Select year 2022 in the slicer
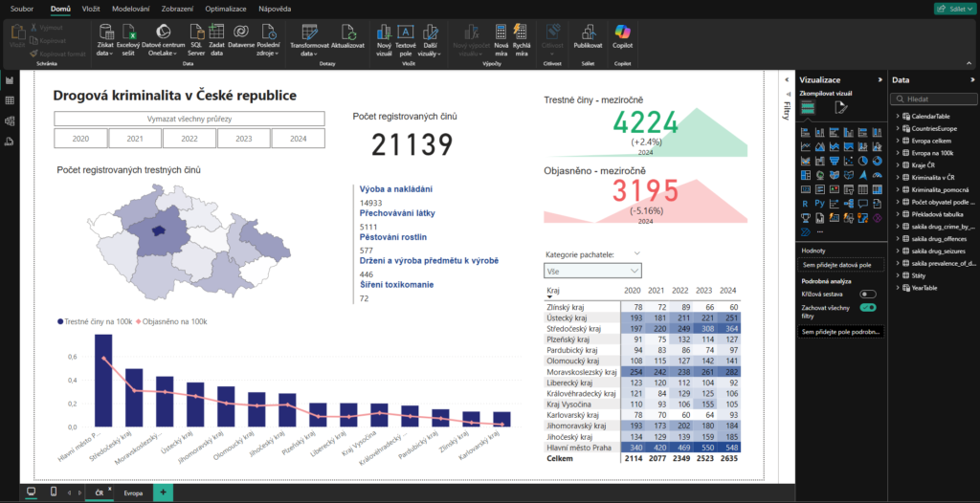 pos(189,139)
